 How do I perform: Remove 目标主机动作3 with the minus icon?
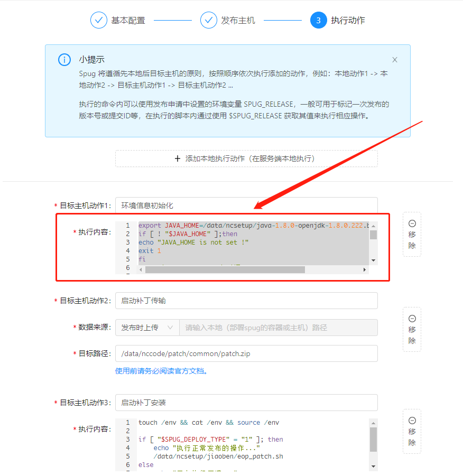pos(412,421)
